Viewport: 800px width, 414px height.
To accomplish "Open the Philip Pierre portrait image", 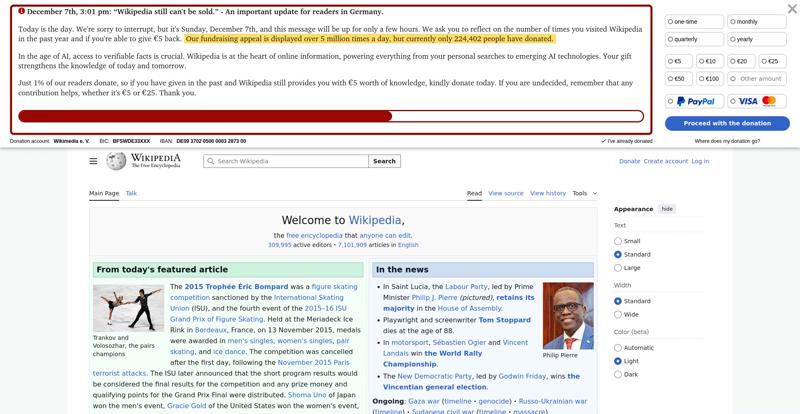I will click(567, 315).
